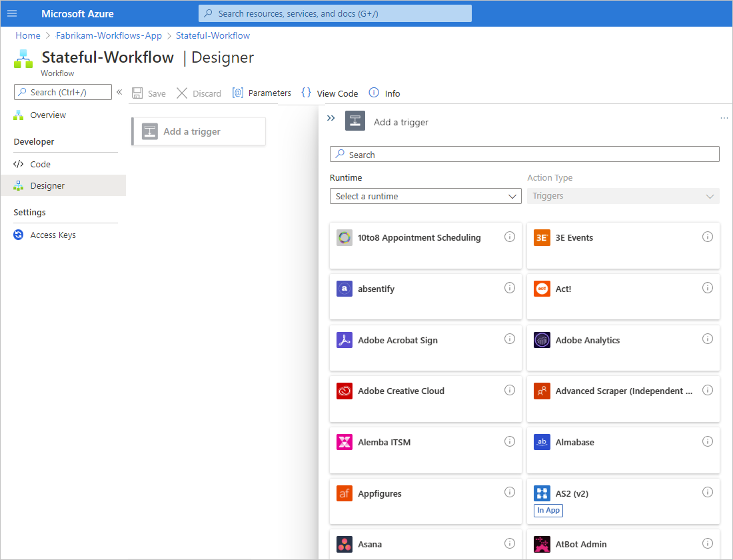Viewport: 733px width, 560px height.
Task: Select the Asana connector icon
Action: (x=345, y=544)
